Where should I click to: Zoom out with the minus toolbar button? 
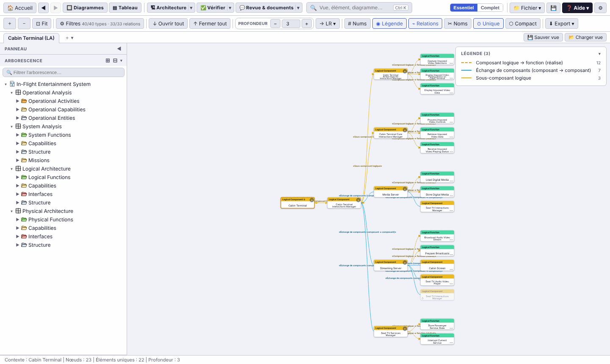click(x=24, y=24)
